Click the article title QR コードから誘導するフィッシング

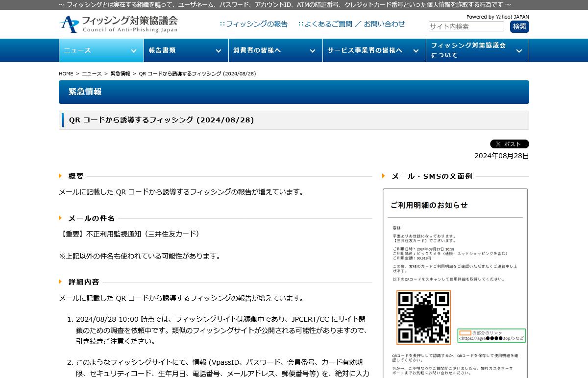pyautogui.click(x=162, y=120)
